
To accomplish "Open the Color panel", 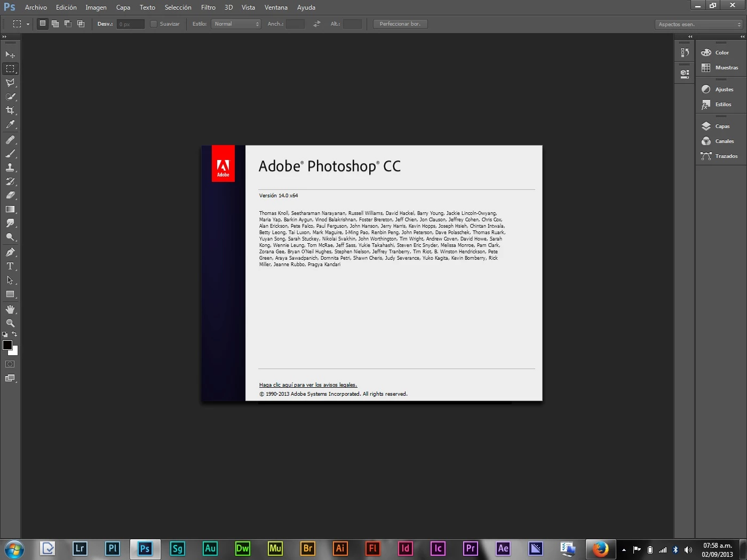I will pyautogui.click(x=720, y=53).
